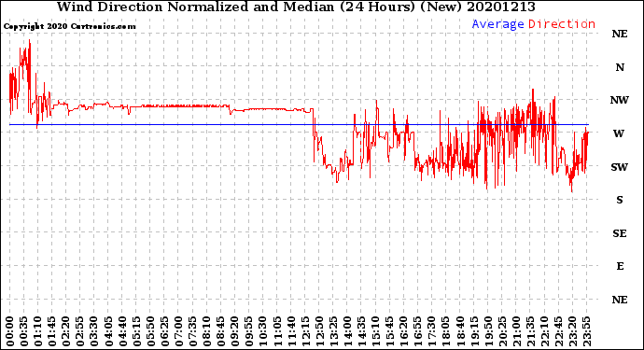Click the 04:40 time axis label
Image resolution: width=644 pixels, height=350 pixels.
(x=122, y=330)
